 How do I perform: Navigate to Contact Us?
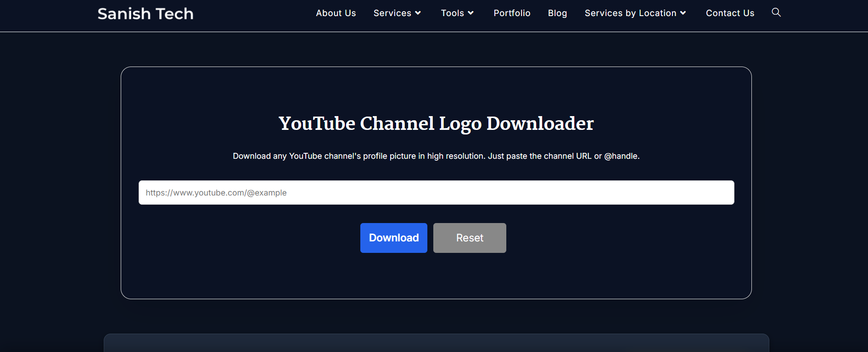point(730,13)
